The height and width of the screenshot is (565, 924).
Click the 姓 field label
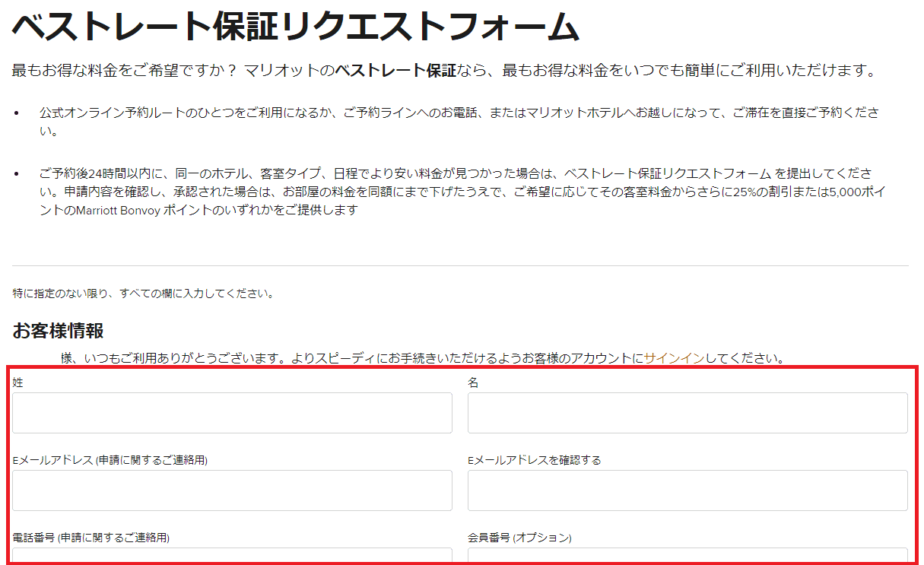18,382
